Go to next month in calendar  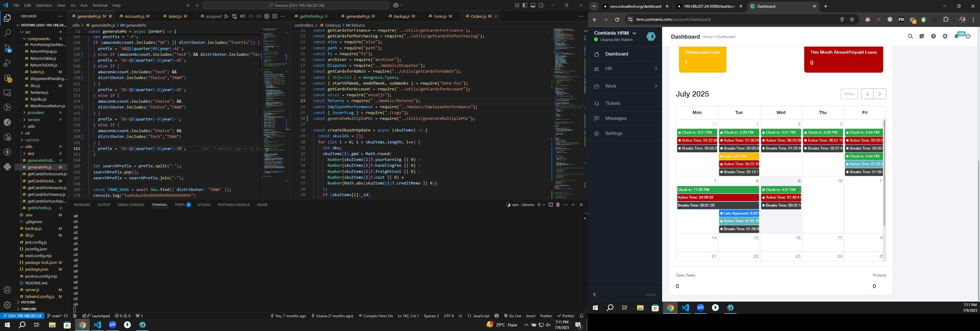point(880,94)
